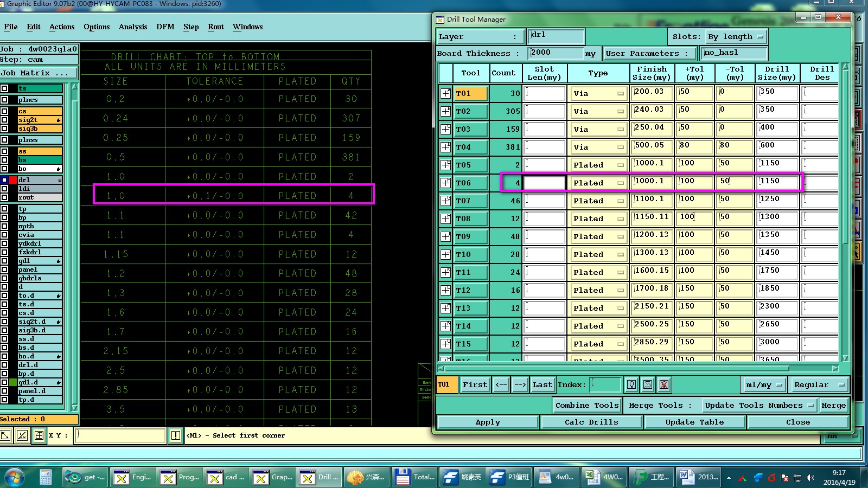This screenshot has height=488, width=868.
Task: Open the Update Tools Numbers dropdown
Action: pyautogui.click(x=758, y=405)
